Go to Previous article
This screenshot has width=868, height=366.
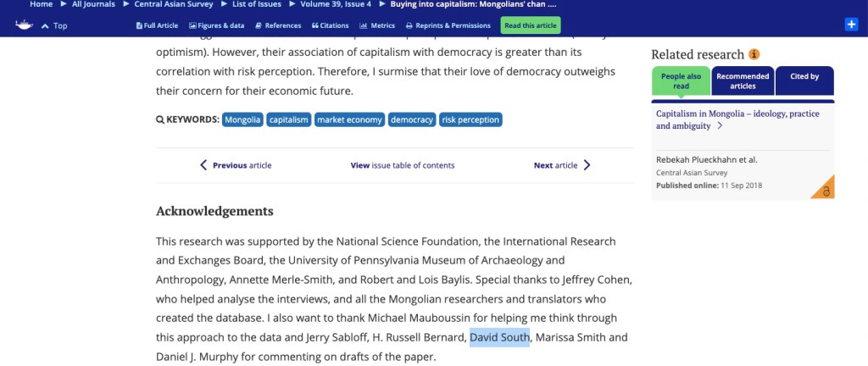(x=236, y=165)
